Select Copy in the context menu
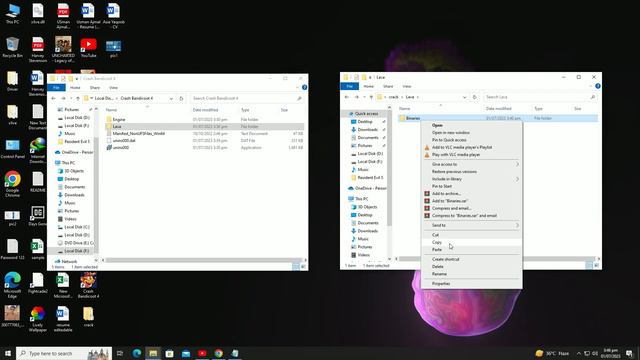 tap(471, 242)
